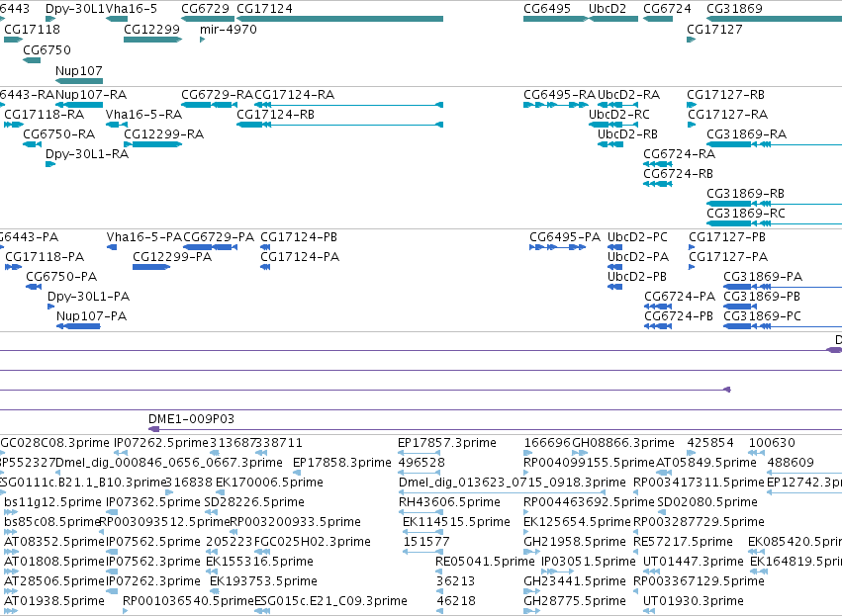Click the CG6750 gene label
This screenshot has width=842, height=616.
click(47, 49)
